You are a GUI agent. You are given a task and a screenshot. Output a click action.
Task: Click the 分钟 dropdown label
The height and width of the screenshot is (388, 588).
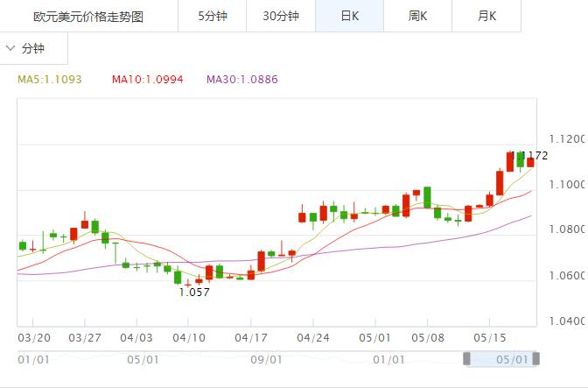(33, 48)
